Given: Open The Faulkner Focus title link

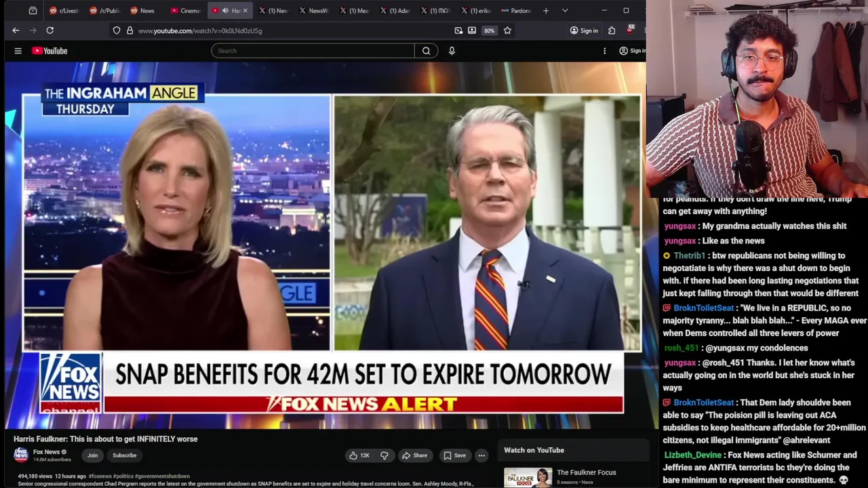Looking at the screenshot, I should click(x=586, y=472).
